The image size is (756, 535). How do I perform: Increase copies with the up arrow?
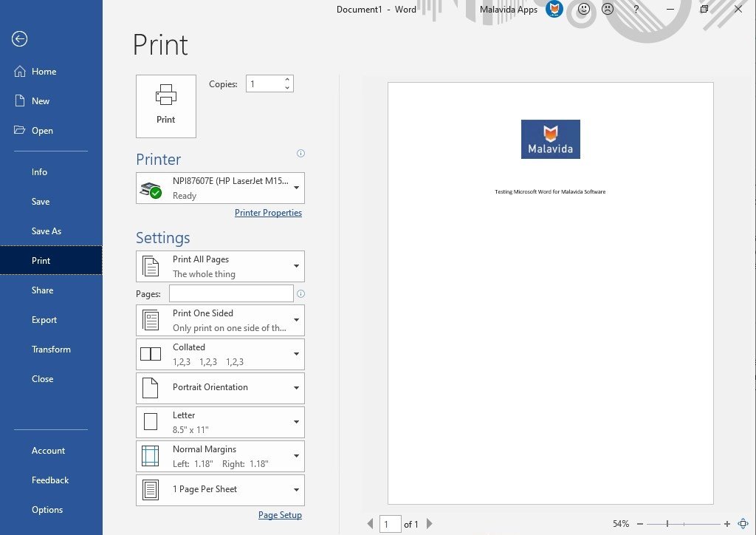coord(287,80)
